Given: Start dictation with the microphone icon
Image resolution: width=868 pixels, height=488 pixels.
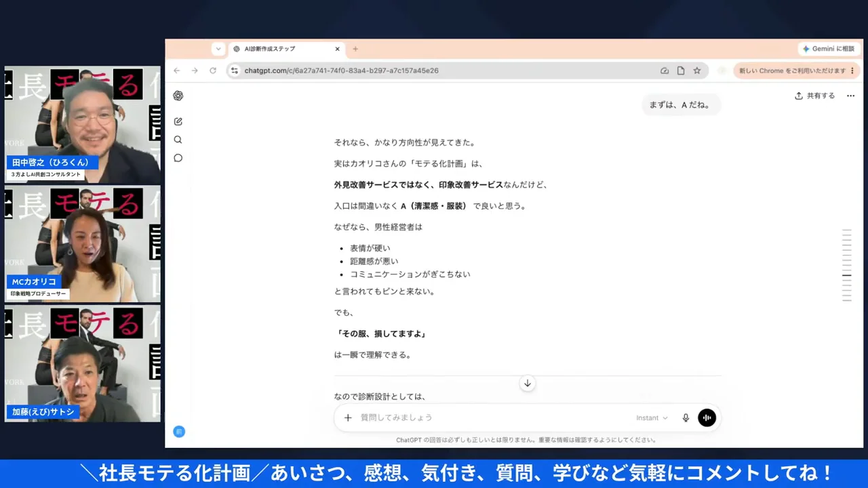Looking at the screenshot, I should coord(686,418).
